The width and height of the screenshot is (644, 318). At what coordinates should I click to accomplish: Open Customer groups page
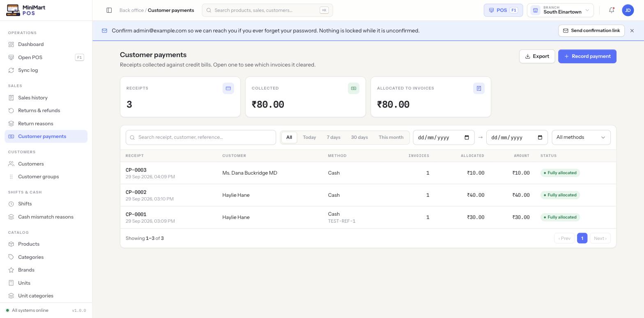(46, 177)
